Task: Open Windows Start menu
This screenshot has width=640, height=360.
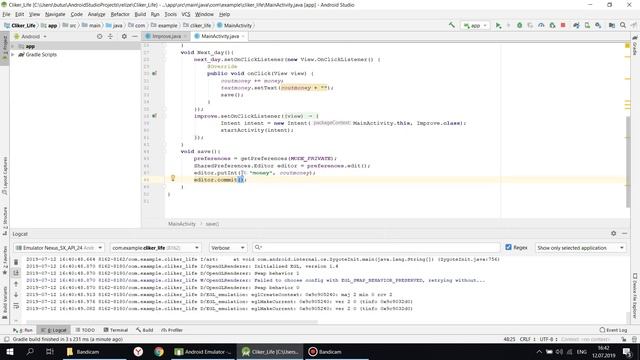Action: point(10,351)
